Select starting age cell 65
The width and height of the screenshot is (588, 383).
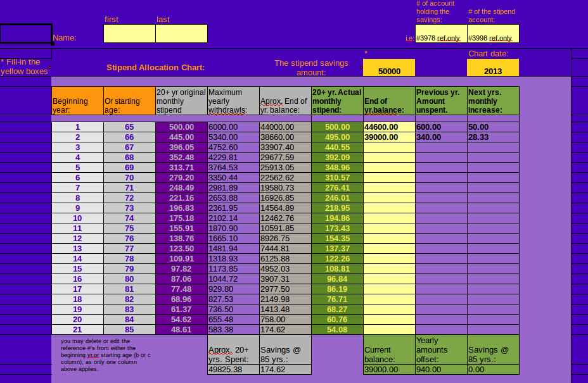coord(129,127)
